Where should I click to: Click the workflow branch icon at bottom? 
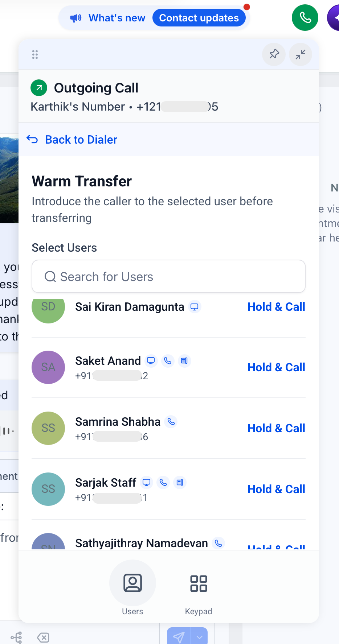[16, 637]
